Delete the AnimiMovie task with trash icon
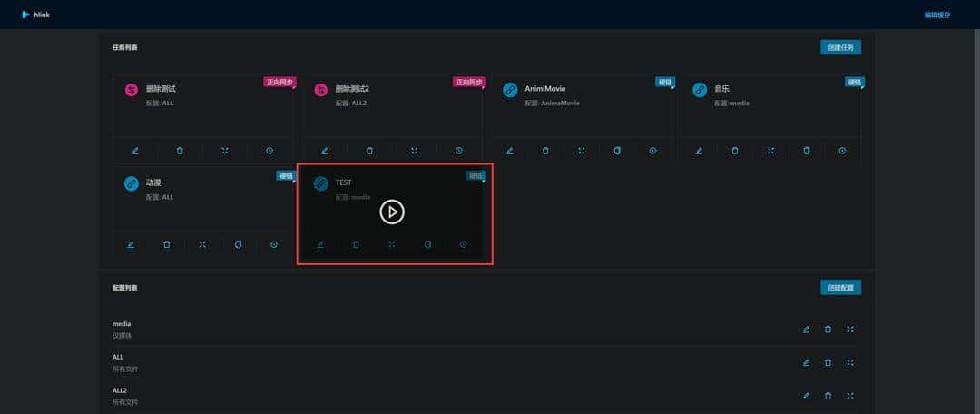The width and height of the screenshot is (980, 414). click(545, 151)
